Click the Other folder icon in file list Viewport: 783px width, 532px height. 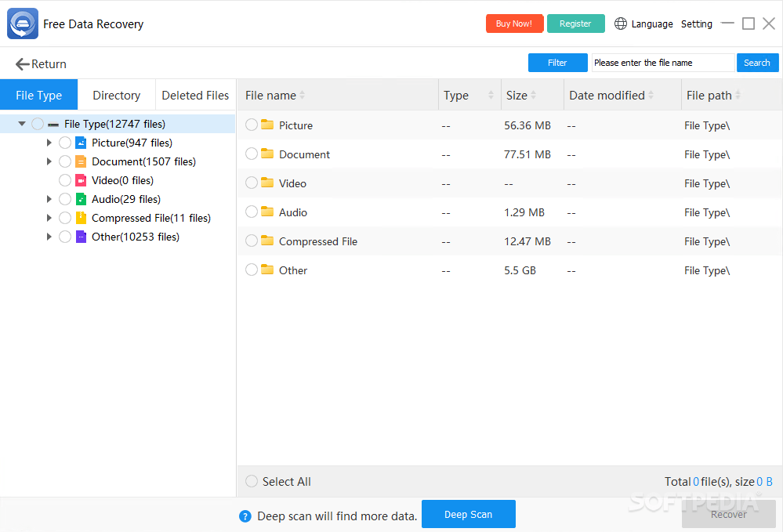[267, 269]
